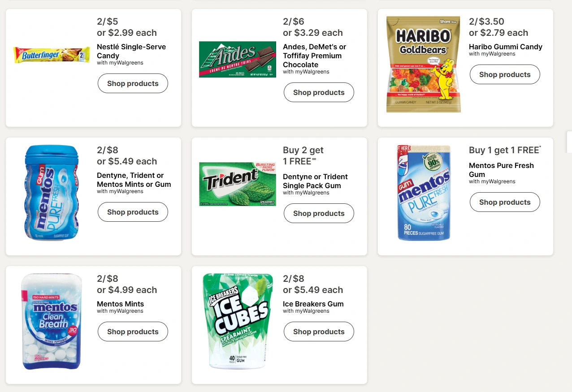
Task: Shop products for Nestlé Single-Serve Candy
Action: 133,84
